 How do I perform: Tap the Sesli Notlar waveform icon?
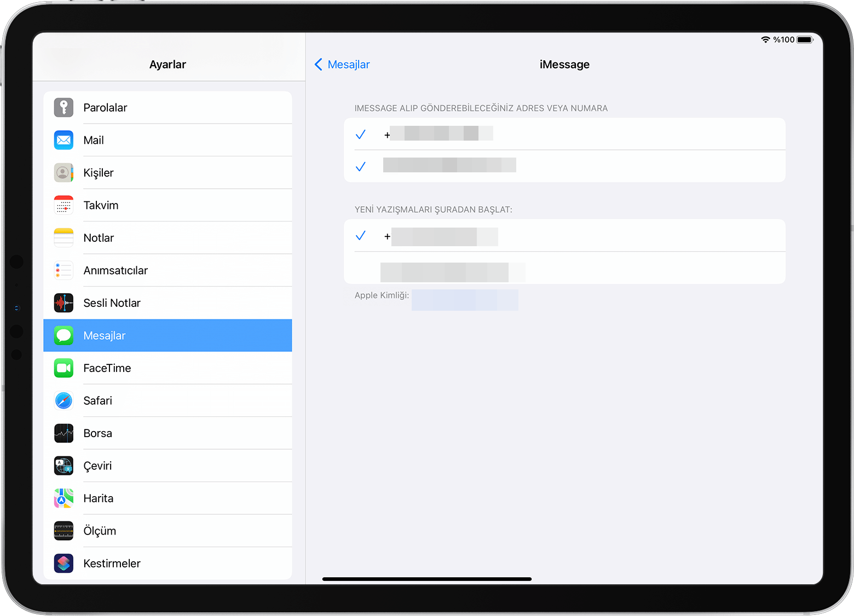[64, 303]
